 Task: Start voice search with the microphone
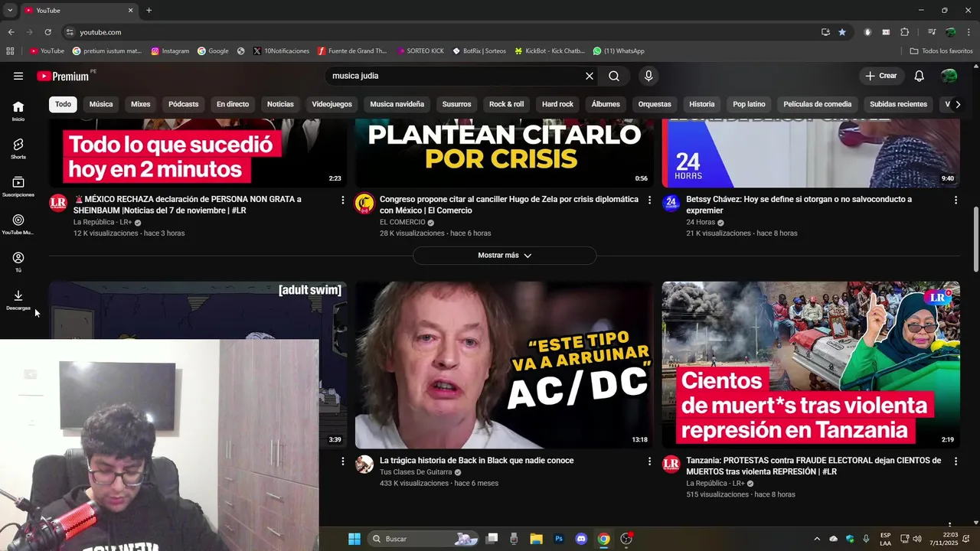(x=648, y=76)
